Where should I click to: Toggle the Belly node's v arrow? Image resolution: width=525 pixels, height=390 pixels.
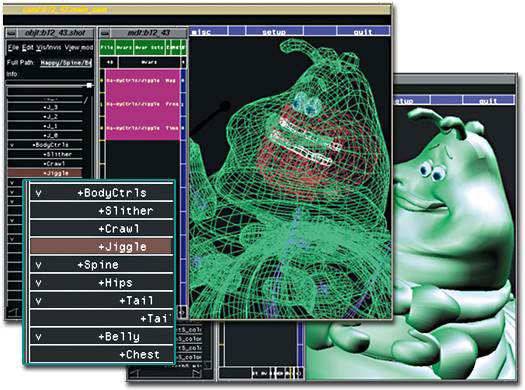39,336
